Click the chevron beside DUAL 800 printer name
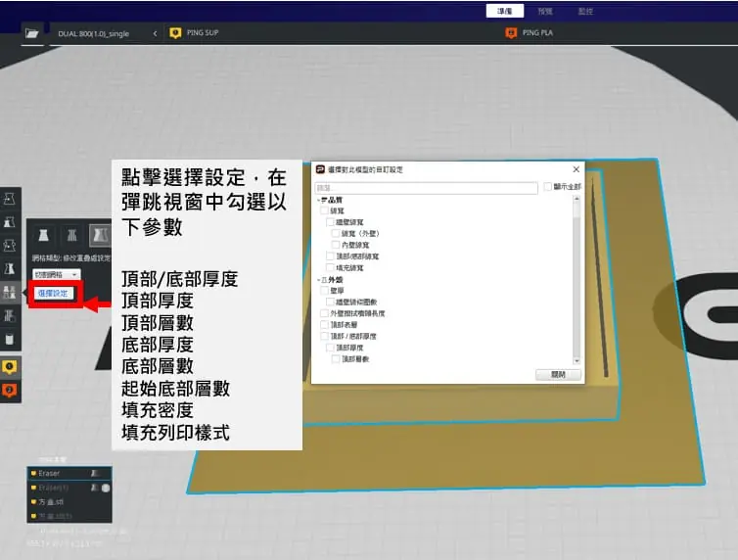Viewport: 738px width, 560px height. coord(155,33)
